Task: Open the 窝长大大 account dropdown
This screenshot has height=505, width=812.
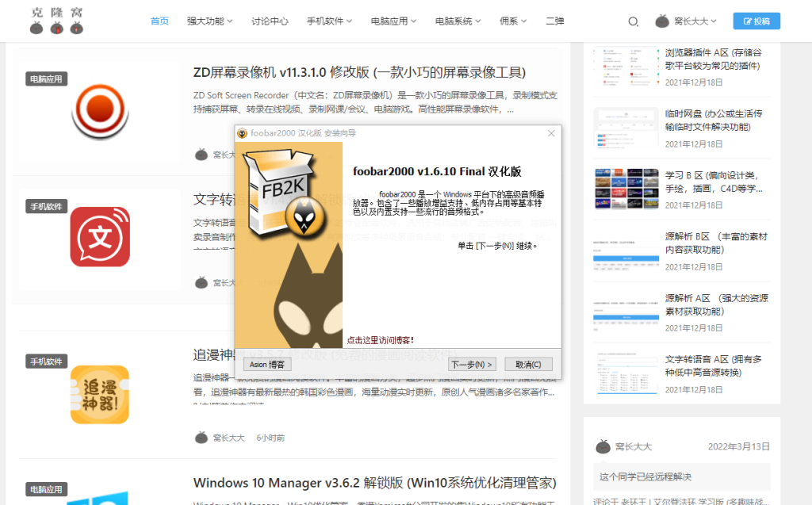Action: pyautogui.click(x=695, y=21)
